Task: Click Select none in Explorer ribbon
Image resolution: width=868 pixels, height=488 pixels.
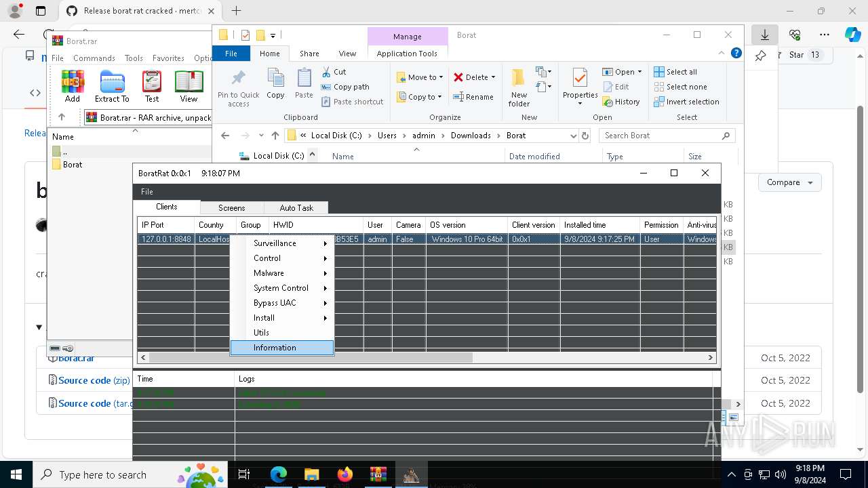Action: pos(680,87)
